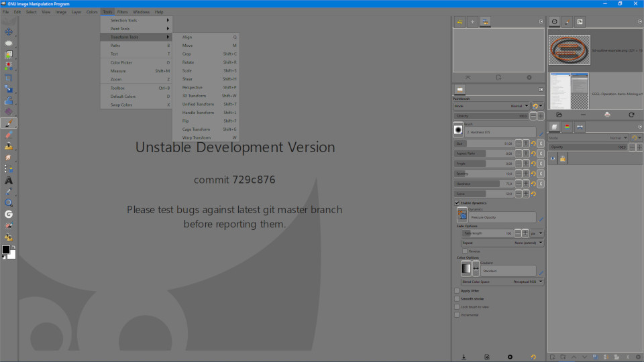
Task: Open the Filters menu
Action: point(123,12)
